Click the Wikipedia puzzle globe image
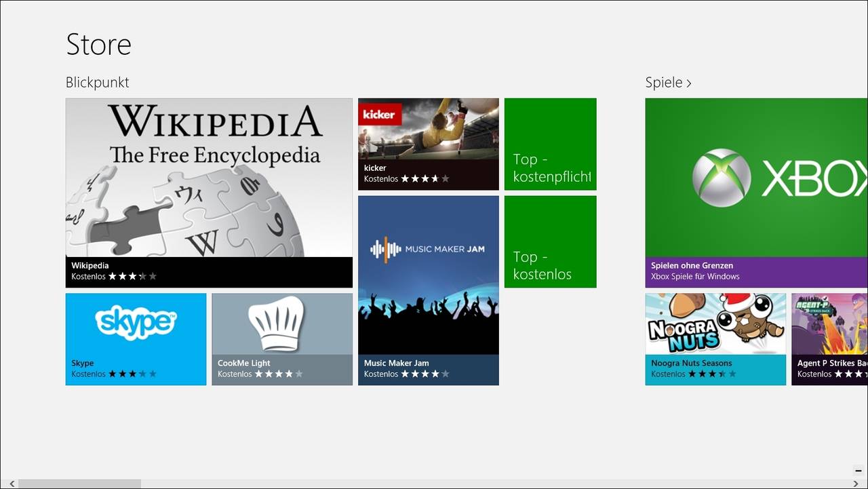This screenshot has width=868, height=489. click(184, 210)
